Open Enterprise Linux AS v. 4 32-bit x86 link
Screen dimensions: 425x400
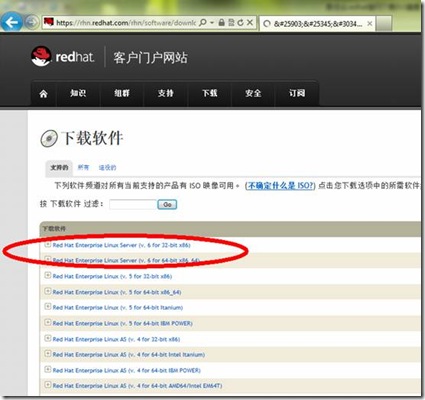[x=116, y=339]
